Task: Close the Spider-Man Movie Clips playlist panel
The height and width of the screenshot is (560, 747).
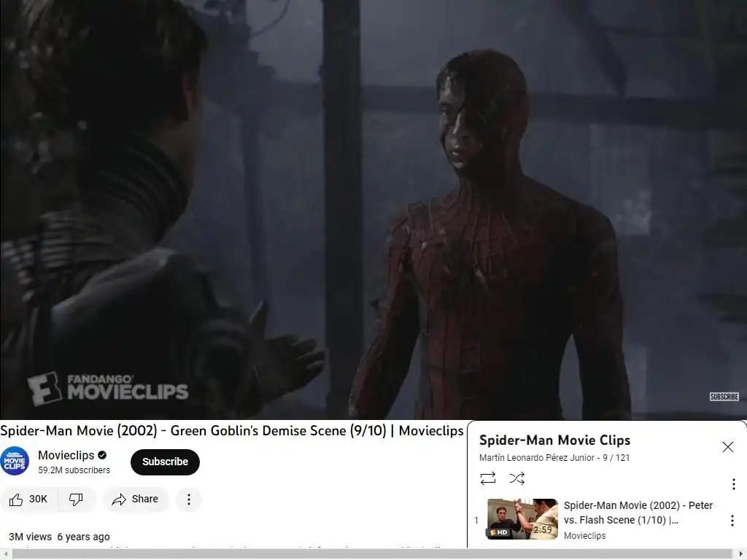Action: [727, 447]
